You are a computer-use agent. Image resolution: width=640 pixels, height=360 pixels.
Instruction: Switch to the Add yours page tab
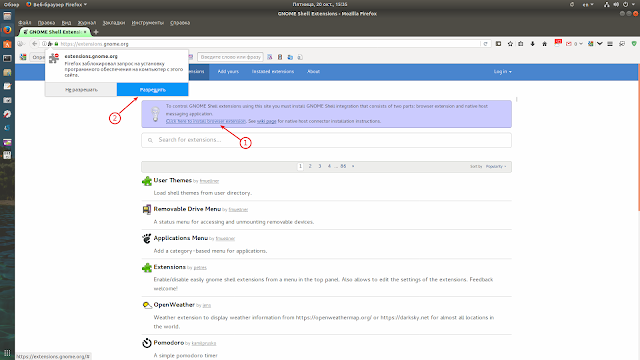tap(228, 71)
